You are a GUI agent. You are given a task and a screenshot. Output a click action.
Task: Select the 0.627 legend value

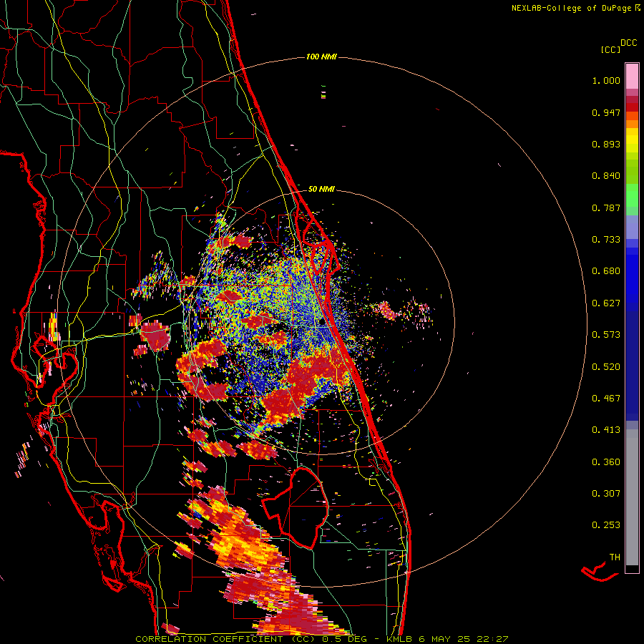pos(606,303)
